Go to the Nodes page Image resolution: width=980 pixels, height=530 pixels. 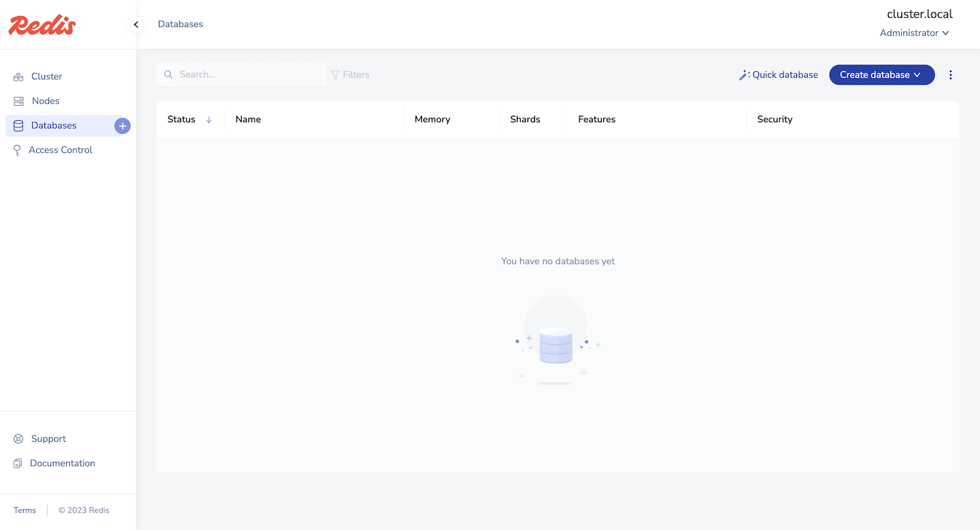[46, 101]
